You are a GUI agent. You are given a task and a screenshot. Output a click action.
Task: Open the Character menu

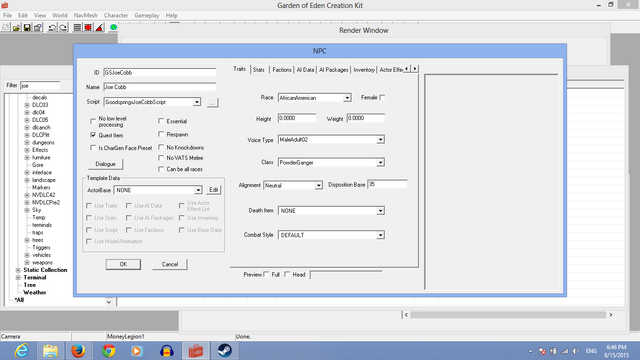[x=116, y=15]
